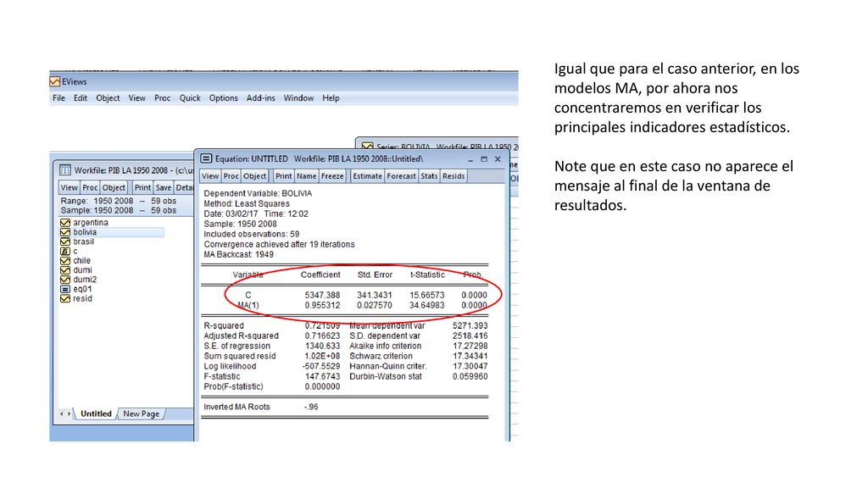The image size is (868, 488).
Task: Open the Options menu
Action: point(223,98)
